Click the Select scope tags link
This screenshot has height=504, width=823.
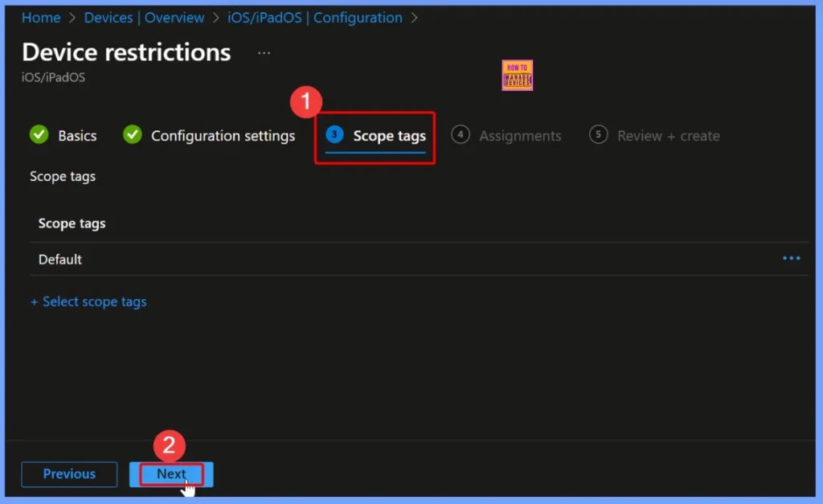click(x=88, y=301)
